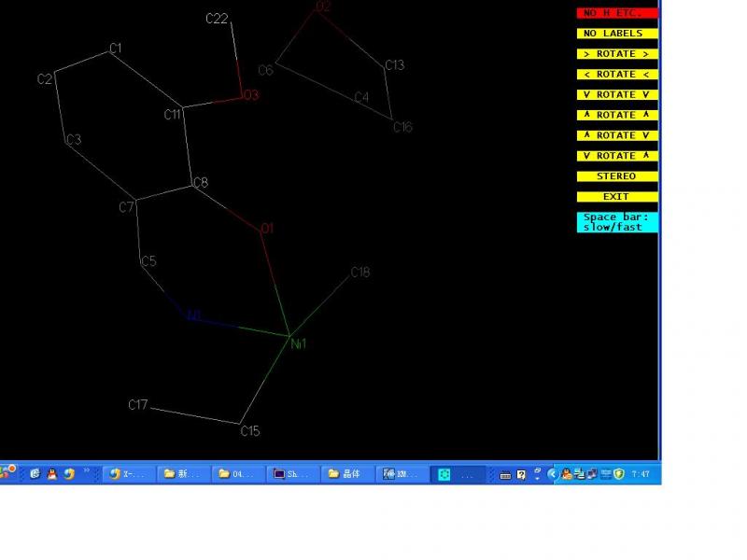Click the V ROTATE ^ button

pyautogui.click(x=617, y=156)
